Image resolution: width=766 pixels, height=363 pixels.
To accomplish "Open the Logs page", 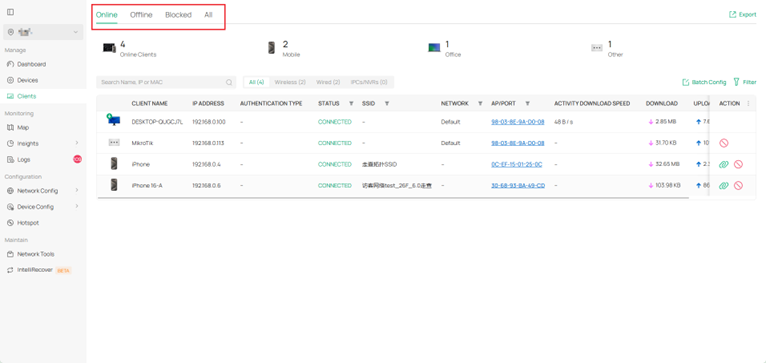I will tap(23, 159).
